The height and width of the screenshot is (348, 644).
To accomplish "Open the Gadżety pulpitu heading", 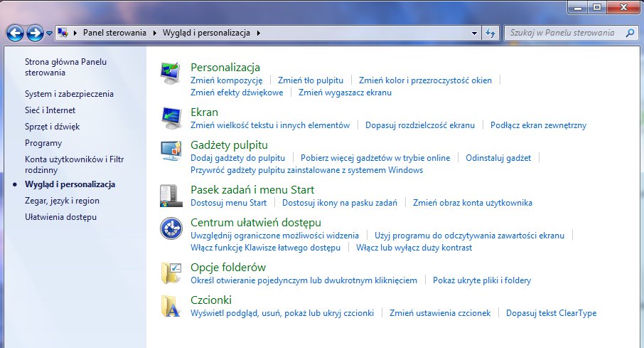I will [x=229, y=144].
